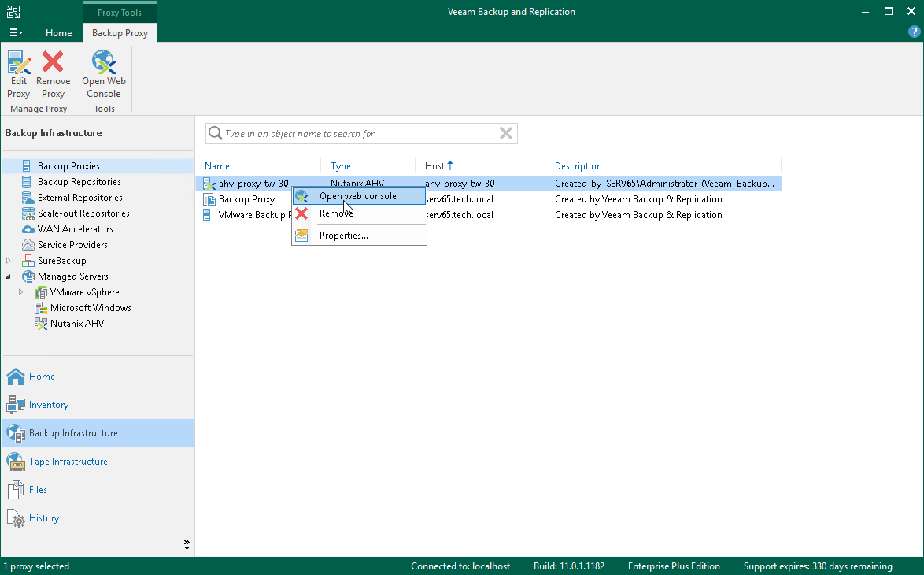Click the Files navigation icon

[15, 489]
